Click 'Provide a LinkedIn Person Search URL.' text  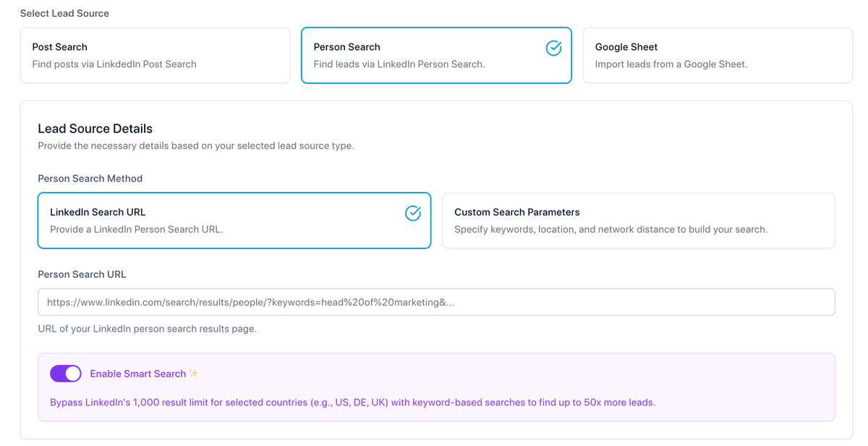point(137,230)
